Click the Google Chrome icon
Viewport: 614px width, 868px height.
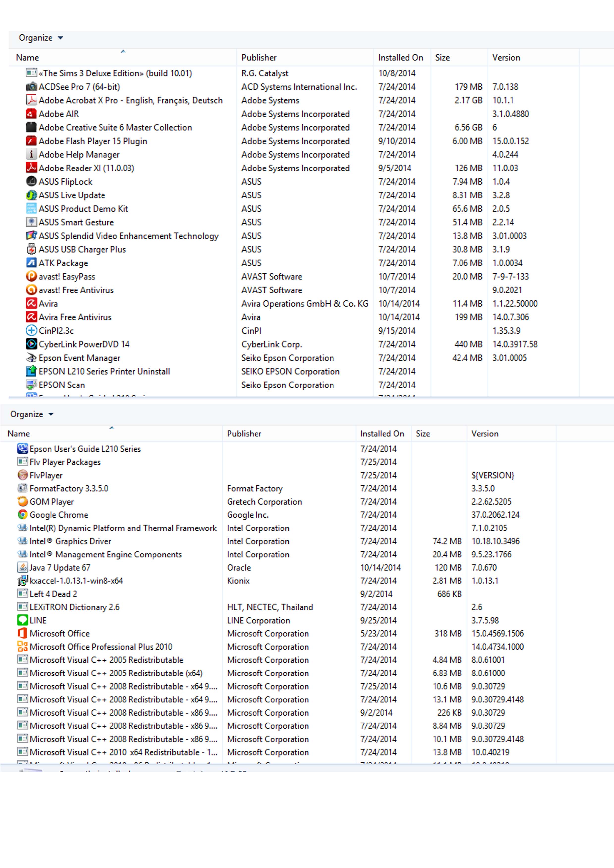(x=23, y=515)
